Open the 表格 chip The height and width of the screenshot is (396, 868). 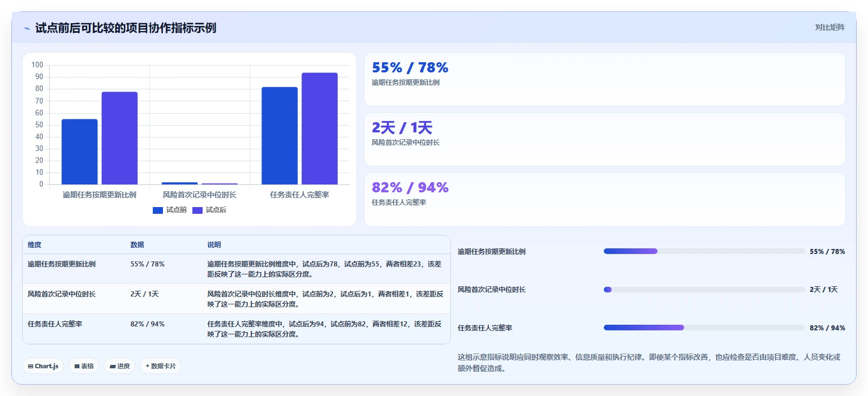(84, 366)
